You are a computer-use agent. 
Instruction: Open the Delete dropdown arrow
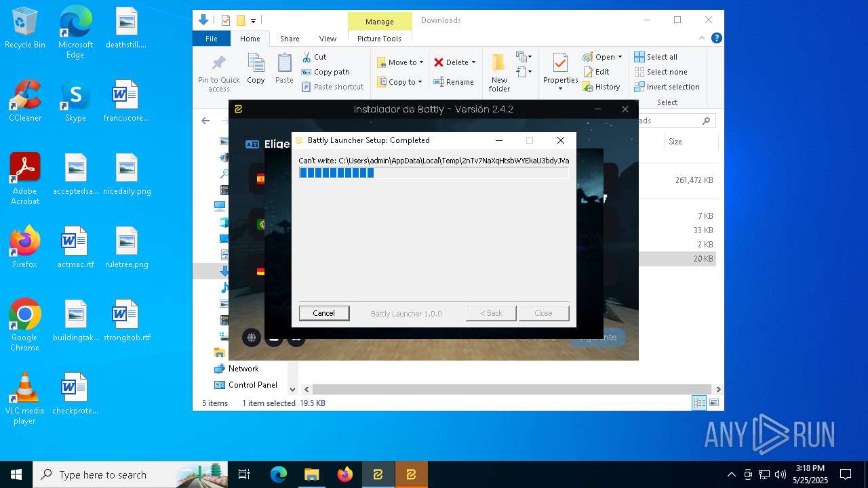pos(473,62)
